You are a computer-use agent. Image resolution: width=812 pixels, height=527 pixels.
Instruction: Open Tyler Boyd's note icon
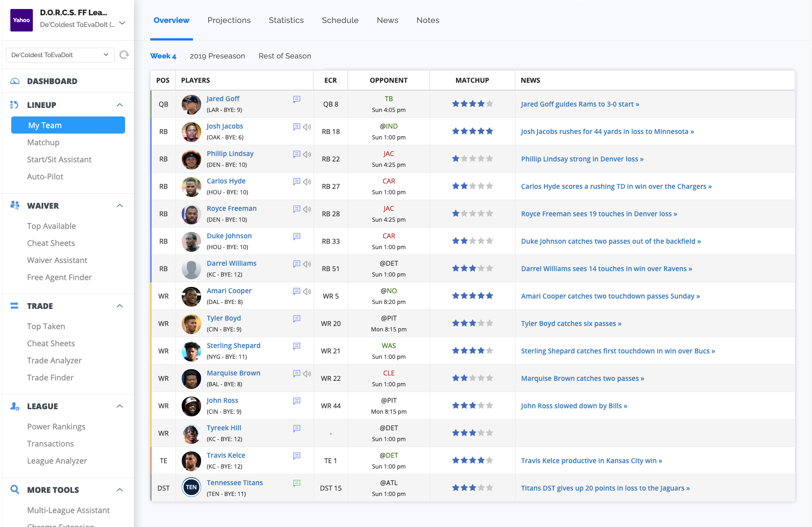tap(297, 319)
